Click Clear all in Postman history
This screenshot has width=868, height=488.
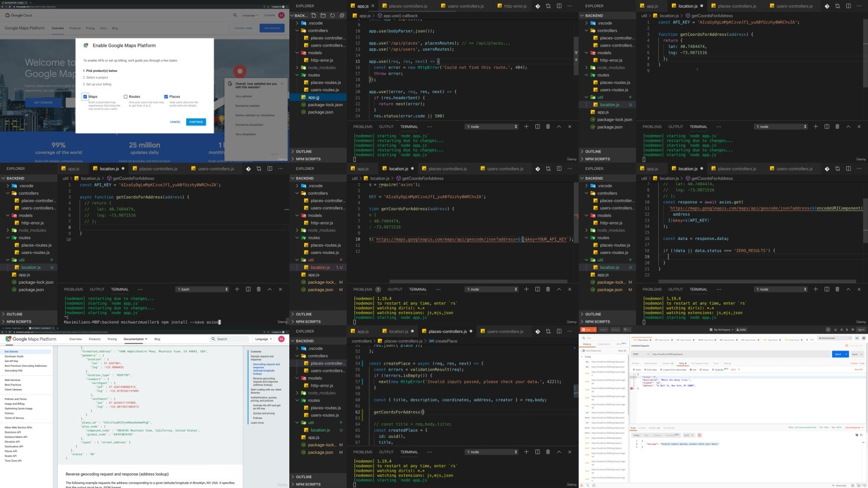pos(622,350)
